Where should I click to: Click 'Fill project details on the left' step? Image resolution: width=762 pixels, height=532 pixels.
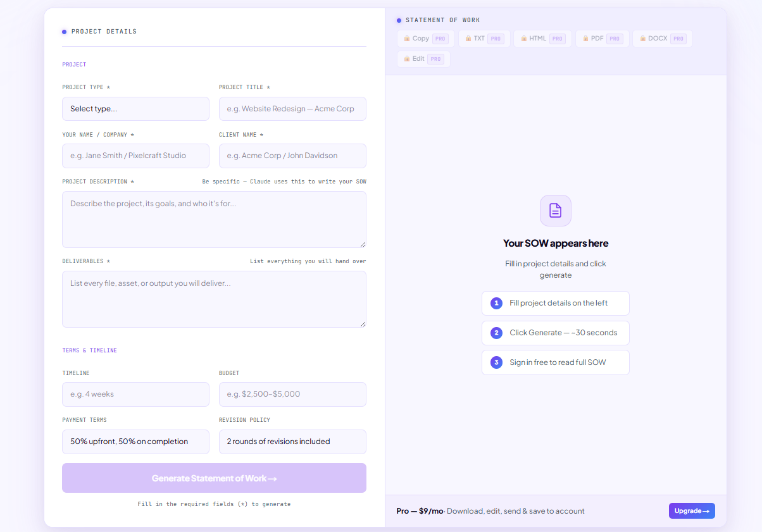556,303
